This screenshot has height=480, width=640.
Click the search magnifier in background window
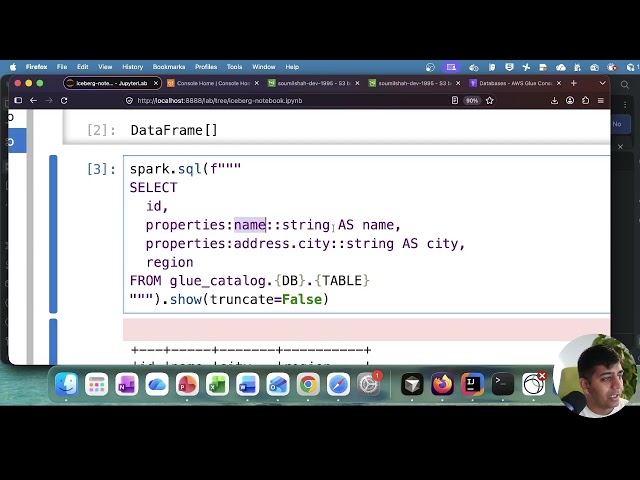click(624, 85)
